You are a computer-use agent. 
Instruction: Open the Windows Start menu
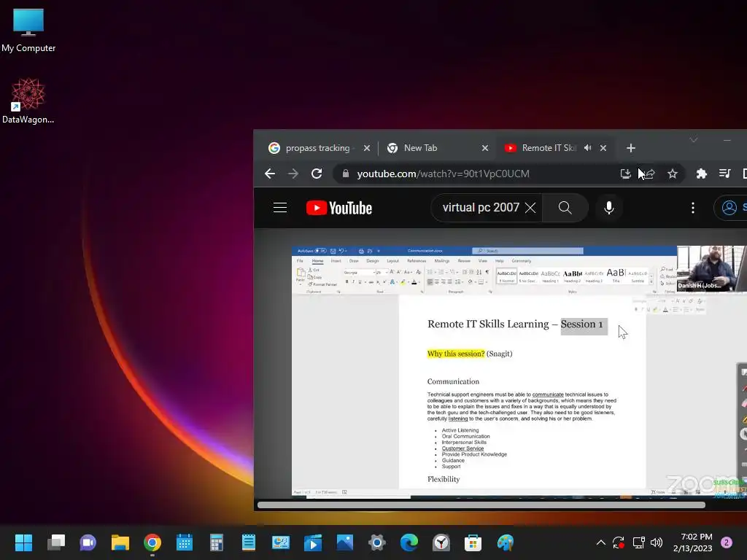(x=23, y=542)
